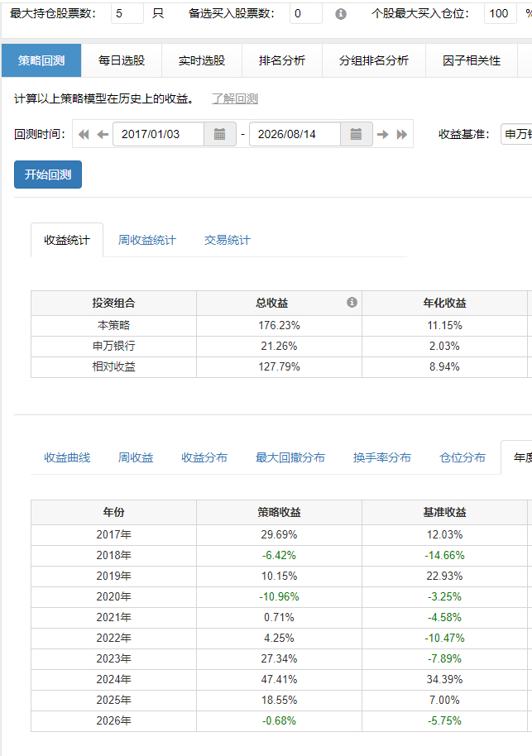Click the 2017年 row label
The width and height of the screenshot is (532, 756).
pyautogui.click(x=114, y=534)
